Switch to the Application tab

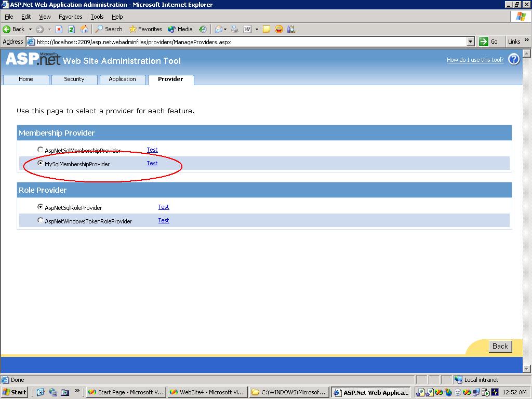(x=123, y=79)
